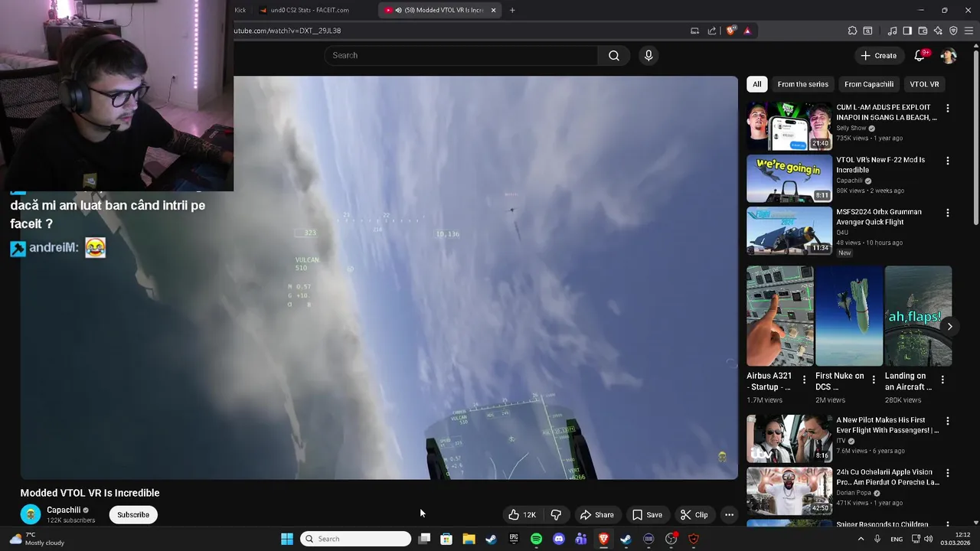Open options for 24h Cu Ochelarii video
The height and width of the screenshot is (551, 980).
click(947, 473)
